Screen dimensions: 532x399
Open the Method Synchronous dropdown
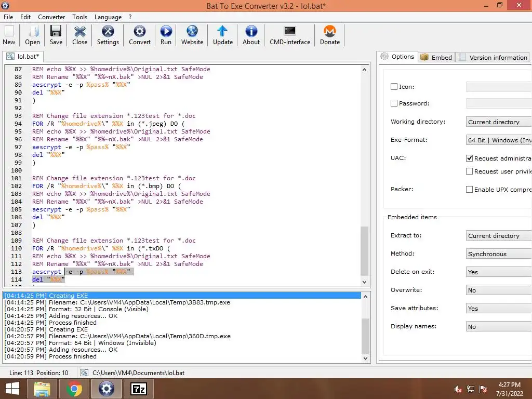[x=499, y=254]
